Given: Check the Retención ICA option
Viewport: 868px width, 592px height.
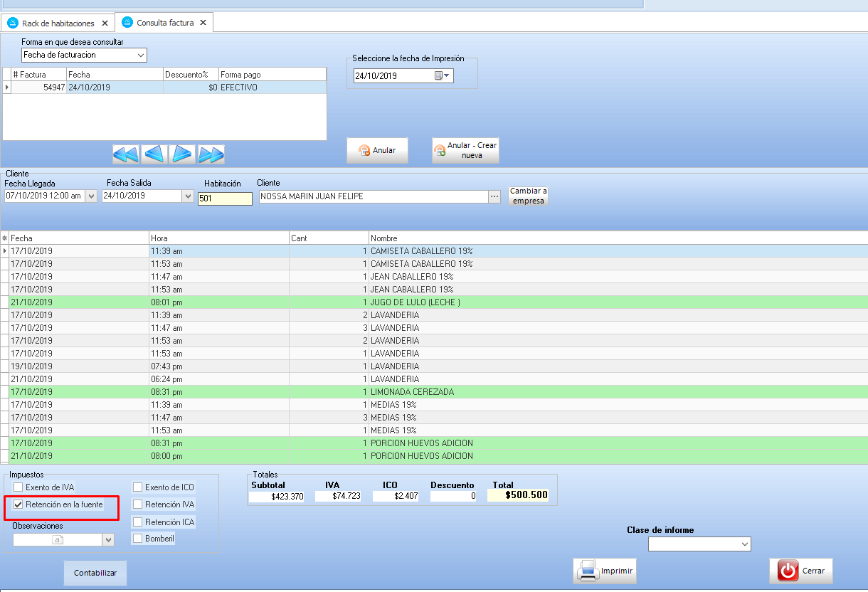Looking at the screenshot, I should 138,522.
